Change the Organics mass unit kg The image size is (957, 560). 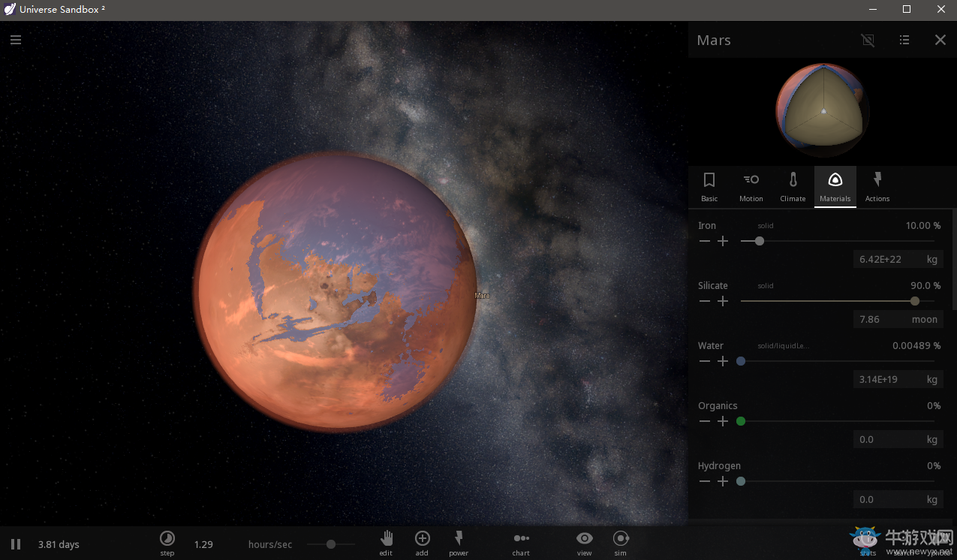[x=932, y=439]
